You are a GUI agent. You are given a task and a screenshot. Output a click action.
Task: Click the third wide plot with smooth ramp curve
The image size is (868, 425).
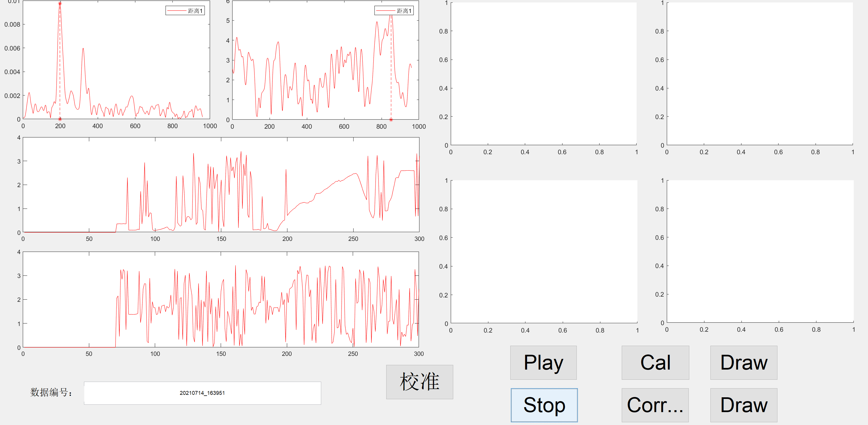click(221, 185)
